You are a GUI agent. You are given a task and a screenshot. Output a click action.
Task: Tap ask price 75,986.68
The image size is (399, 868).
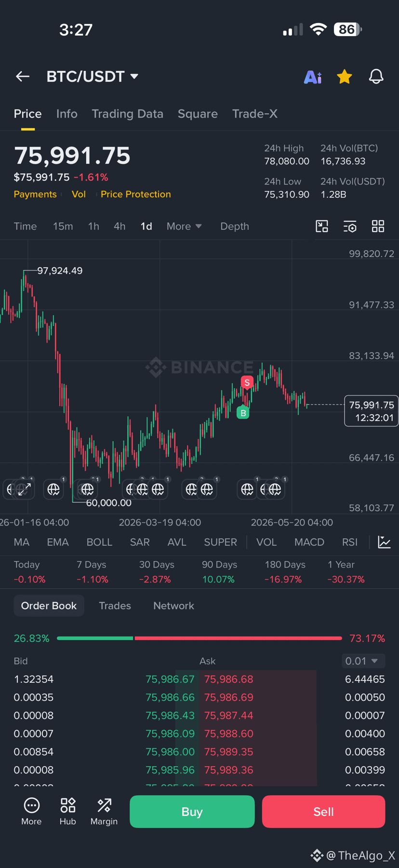(x=228, y=679)
